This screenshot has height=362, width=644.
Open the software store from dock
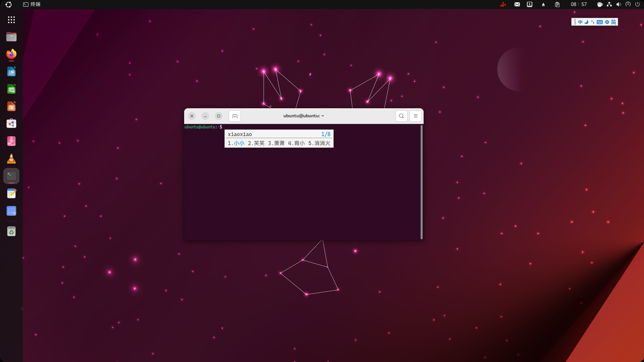coord(11,124)
